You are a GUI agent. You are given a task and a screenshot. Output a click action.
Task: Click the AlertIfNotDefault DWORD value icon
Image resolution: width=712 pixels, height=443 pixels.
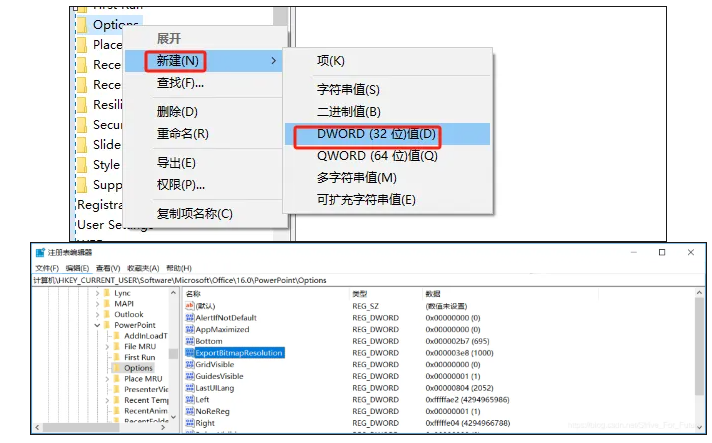190,318
